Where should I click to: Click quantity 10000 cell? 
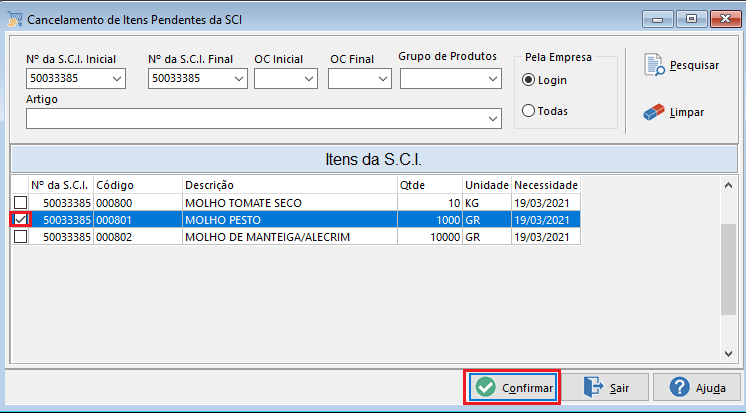(x=430, y=237)
